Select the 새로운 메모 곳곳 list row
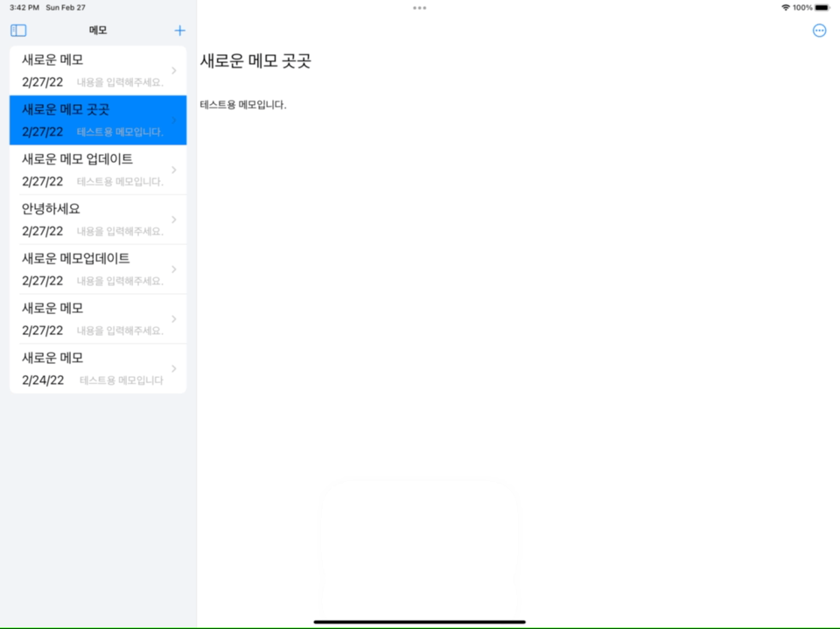This screenshot has height=629, width=840. (98, 120)
